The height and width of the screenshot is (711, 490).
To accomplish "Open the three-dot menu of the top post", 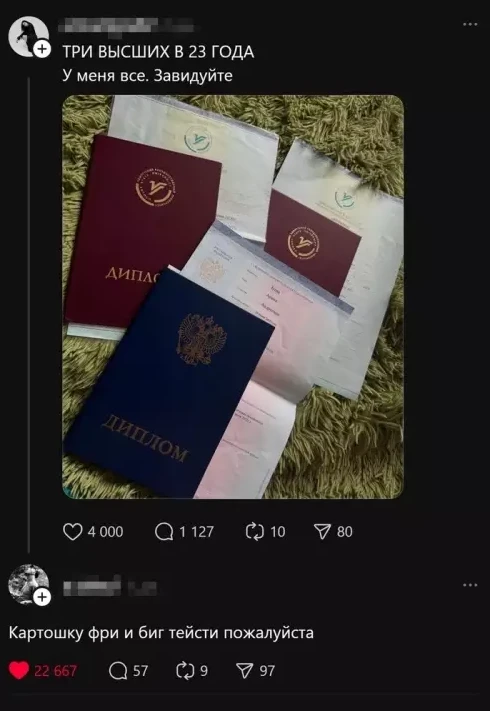I will pos(470,24).
